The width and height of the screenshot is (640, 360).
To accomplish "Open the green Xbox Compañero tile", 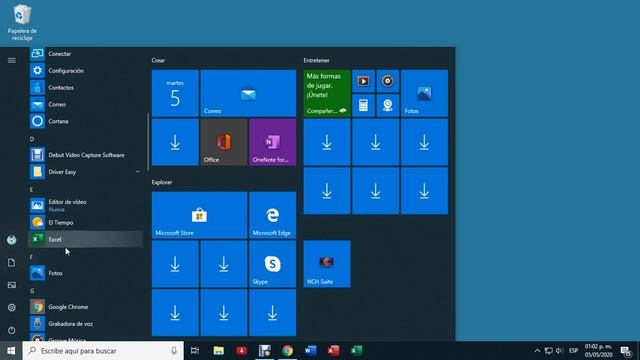I will tap(327, 93).
